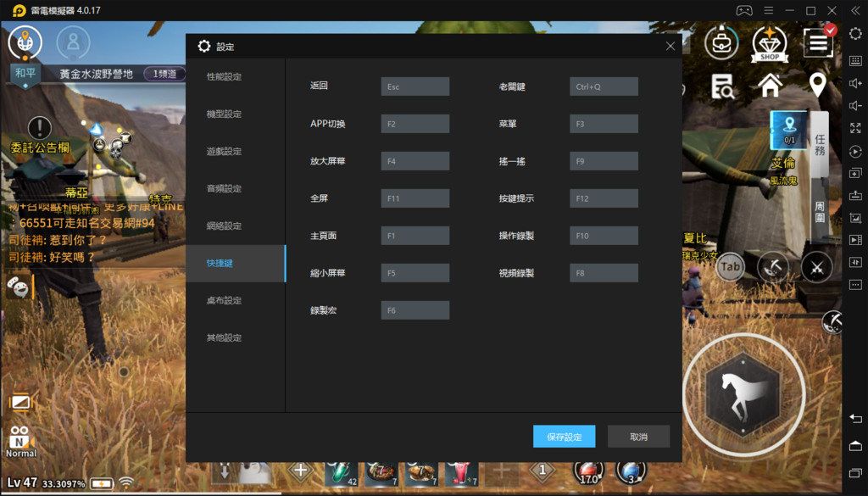Click the APP切換 shortcut field showing F2
Image resolution: width=868 pixels, height=496 pixels.
[415, 124]
